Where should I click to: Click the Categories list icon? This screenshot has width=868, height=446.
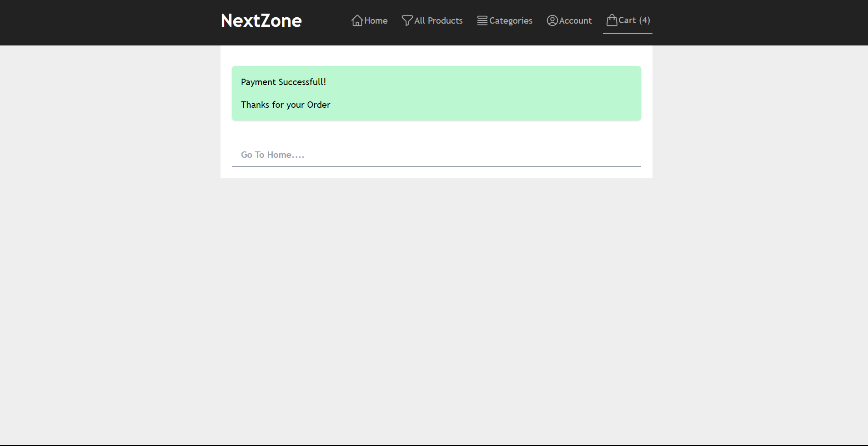pos(482,20)
